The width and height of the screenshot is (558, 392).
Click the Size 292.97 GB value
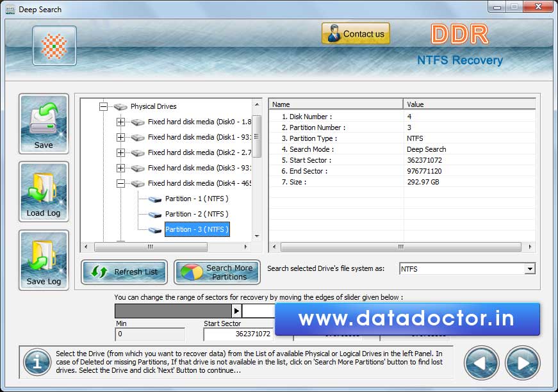(423, 182)
